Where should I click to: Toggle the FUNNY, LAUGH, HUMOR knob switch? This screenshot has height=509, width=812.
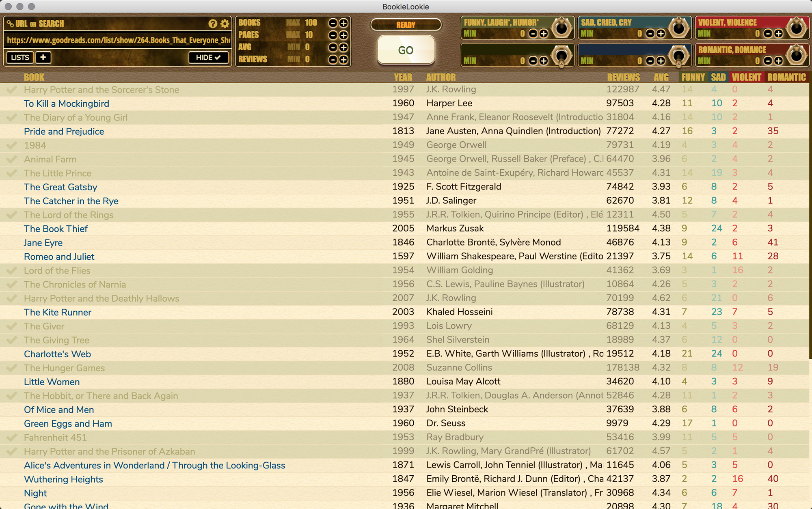tap(561, 27)
